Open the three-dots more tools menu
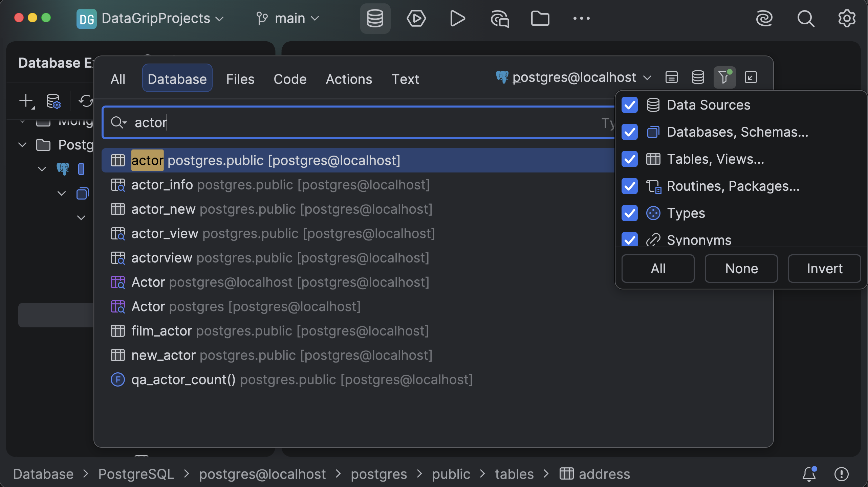 pyautogui.click(x=581, y=19)
